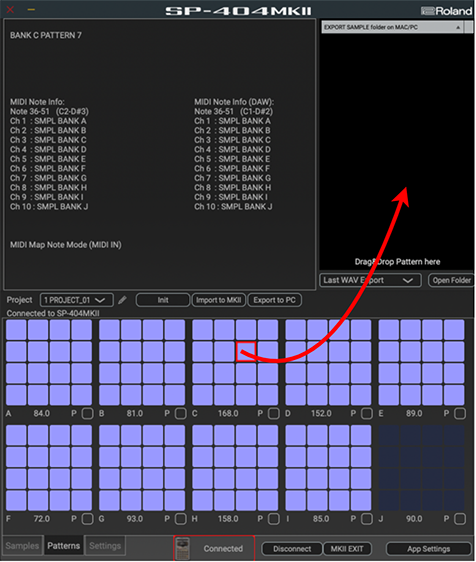
Task: Enable the P checkbox for bank C
Action: click(273, 413)
